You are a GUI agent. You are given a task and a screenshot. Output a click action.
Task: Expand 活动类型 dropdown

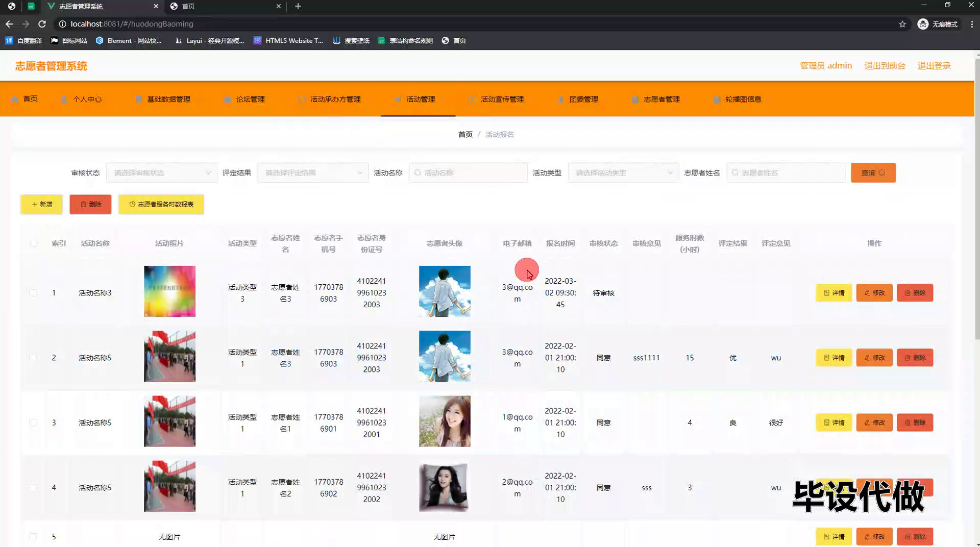623,173
